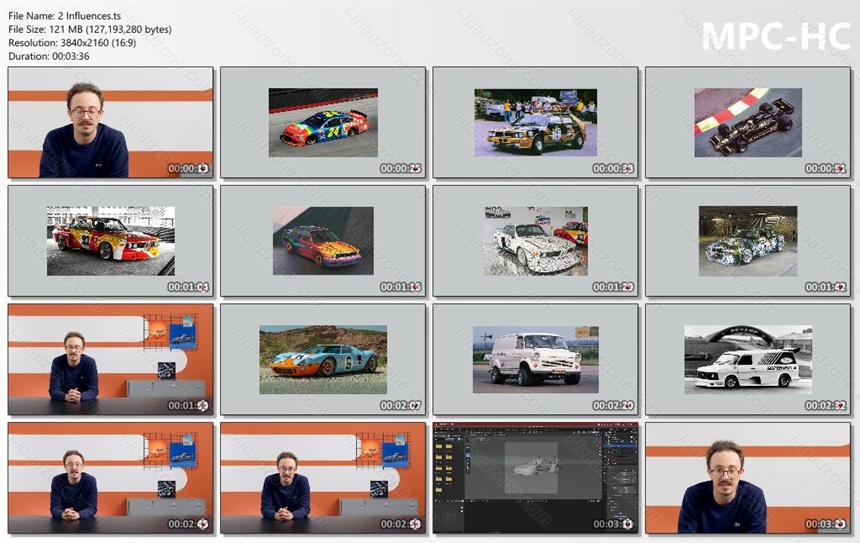Click the 'Resolution: 3840x2160 (16:9)' text

pyautogui.click(x=72, y=43)
